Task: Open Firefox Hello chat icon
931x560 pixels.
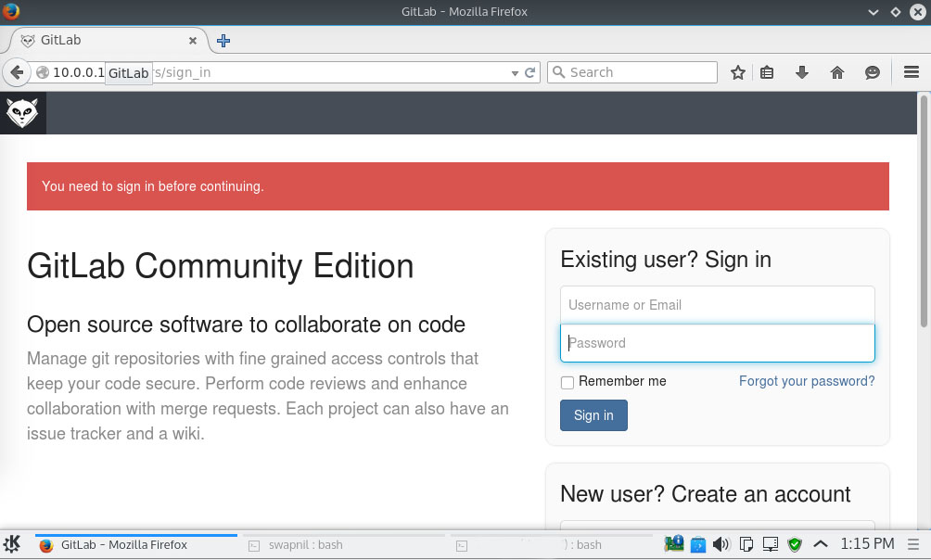Action: tap(870, 72)
